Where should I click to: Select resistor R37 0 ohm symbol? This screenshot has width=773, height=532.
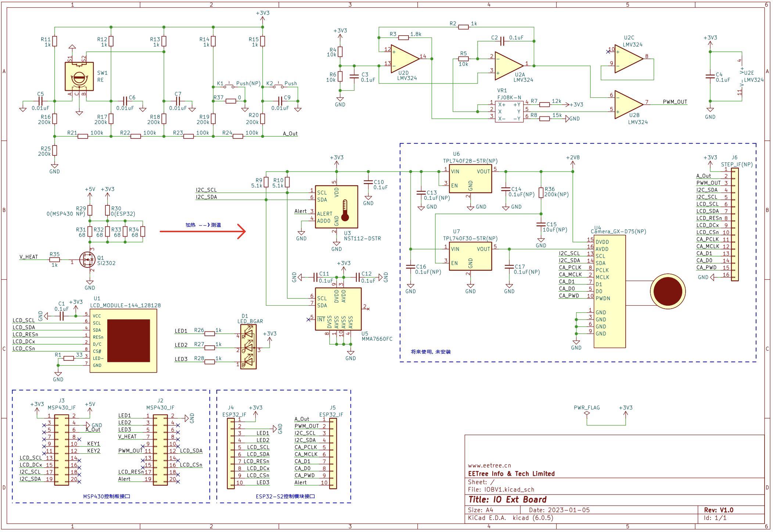(x=231, y=101)
